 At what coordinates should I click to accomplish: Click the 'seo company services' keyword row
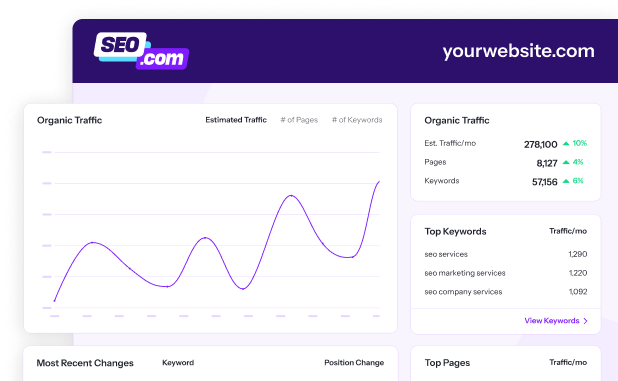(506, 292)
